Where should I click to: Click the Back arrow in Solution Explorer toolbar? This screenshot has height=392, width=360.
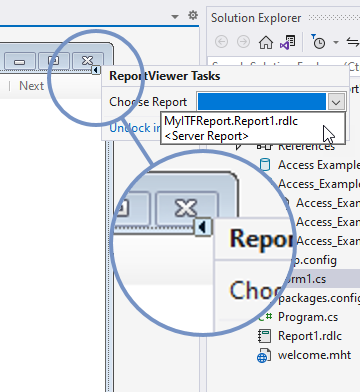pyautogui.click(x=222, y=42)
